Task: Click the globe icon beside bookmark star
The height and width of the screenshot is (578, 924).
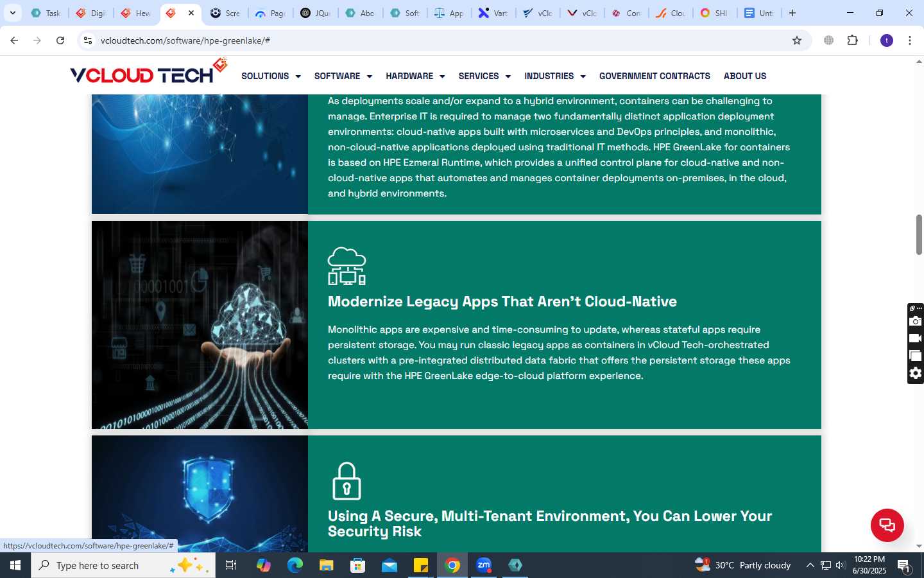Action: (x=829, y=40)
